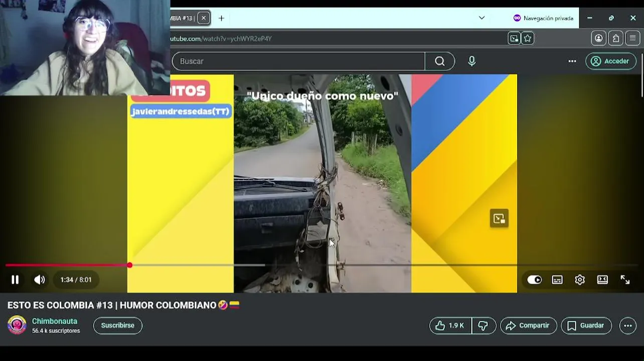Click the Chimbonauta channel avatar
The image size is (644, 361).
click(17, 325)
